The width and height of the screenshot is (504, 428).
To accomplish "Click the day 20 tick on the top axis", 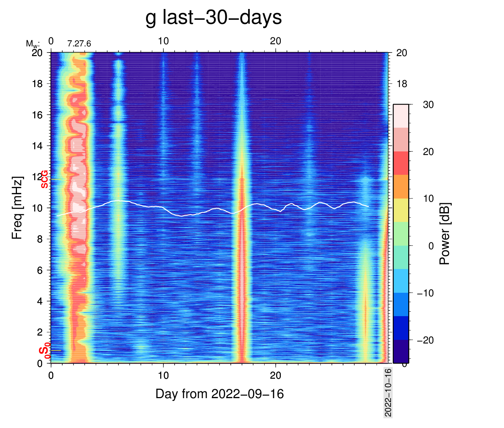I will pyautogui.click(x=275, y=41).
